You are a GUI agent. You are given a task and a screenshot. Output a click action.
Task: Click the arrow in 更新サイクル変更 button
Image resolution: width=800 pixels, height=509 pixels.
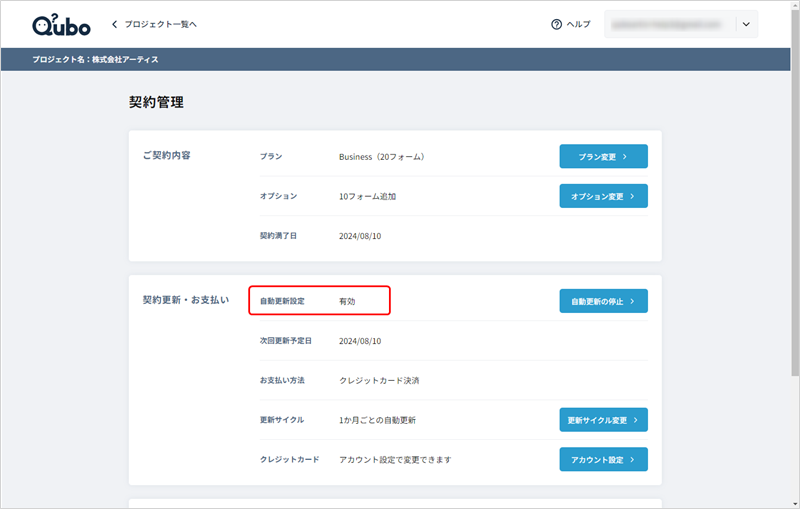(636, 420)
